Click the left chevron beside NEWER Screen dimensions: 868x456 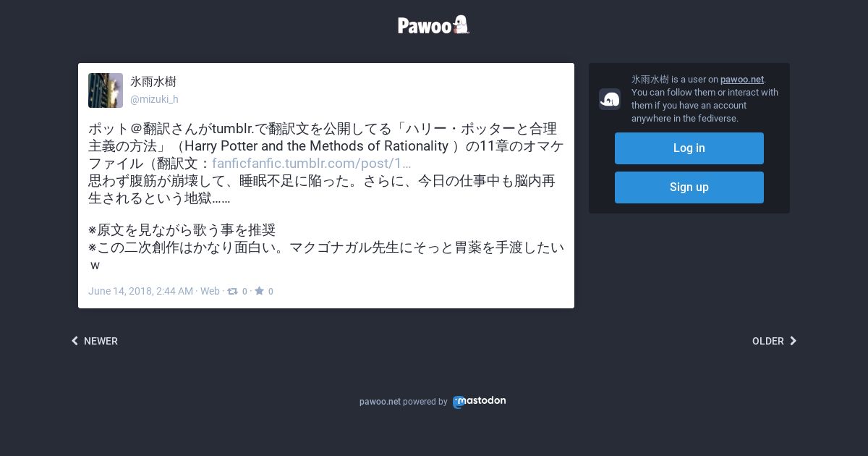[75, 341]
